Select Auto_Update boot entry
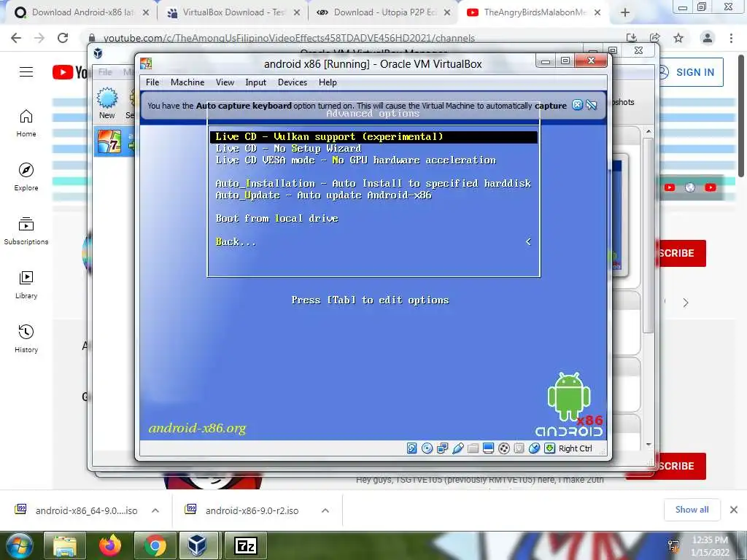Viewport: 747px width, 560px height. [x=323, y=195]
